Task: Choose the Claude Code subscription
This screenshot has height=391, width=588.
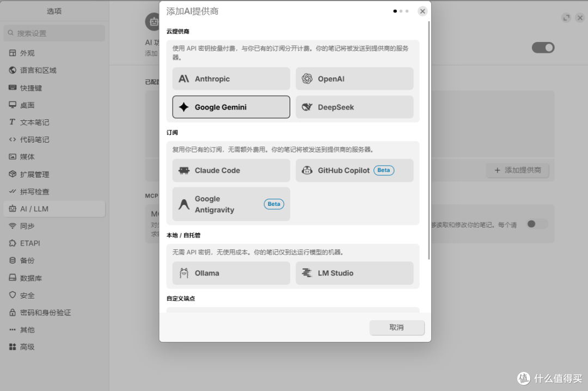Action: tap(231, 170)
